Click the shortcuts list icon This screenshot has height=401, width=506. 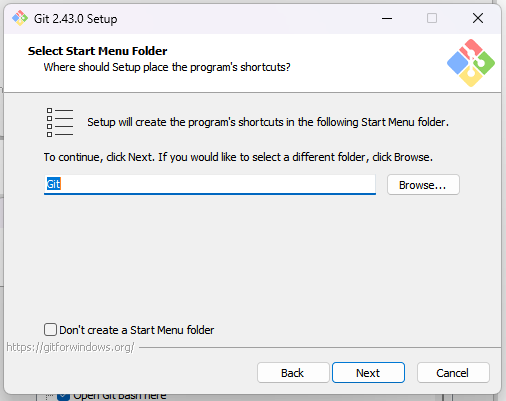60,122
